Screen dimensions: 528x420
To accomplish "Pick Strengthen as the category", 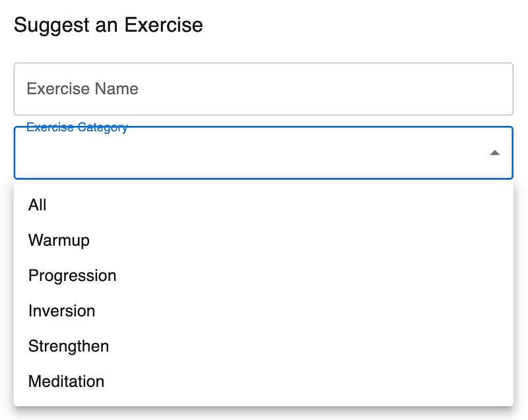I will (x=69, y=346).
